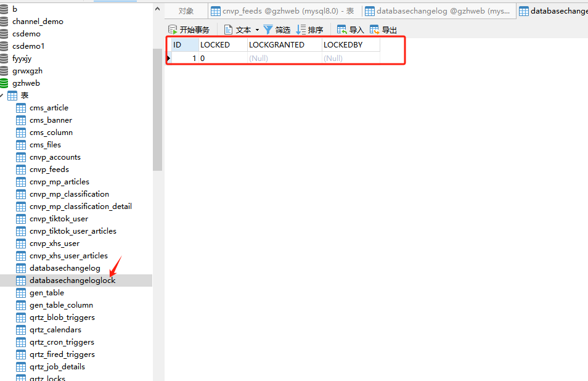Click the 筛选 filter funnel icon
Image resolution: width=588 pixels, height=381 pixels.
(x=268, y=30)
